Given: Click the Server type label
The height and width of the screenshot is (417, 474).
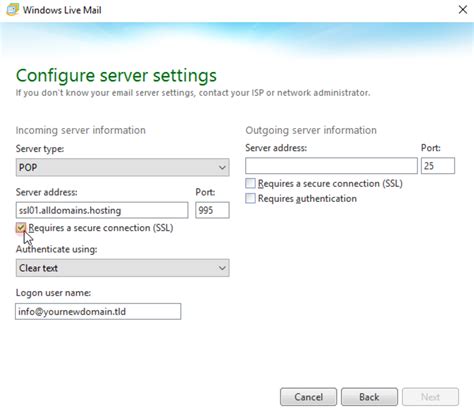Looking at the screenshot, I should tap(40, 149).
